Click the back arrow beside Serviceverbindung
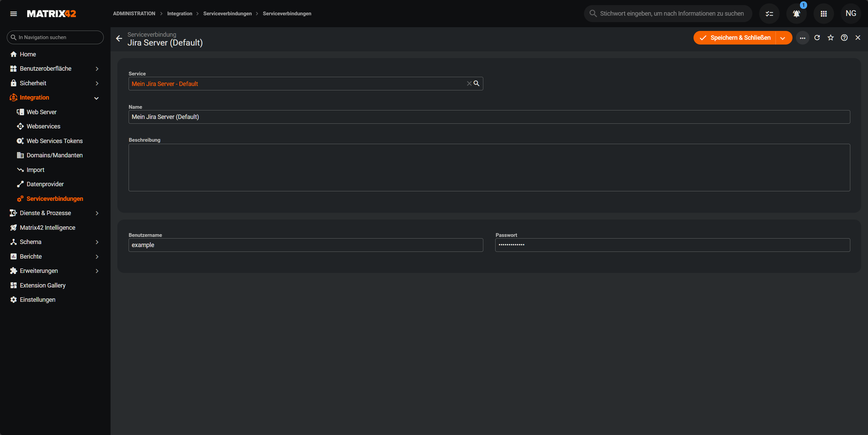Screen dimensions: 868x435 pyautogui.click(x=119, y=38)
